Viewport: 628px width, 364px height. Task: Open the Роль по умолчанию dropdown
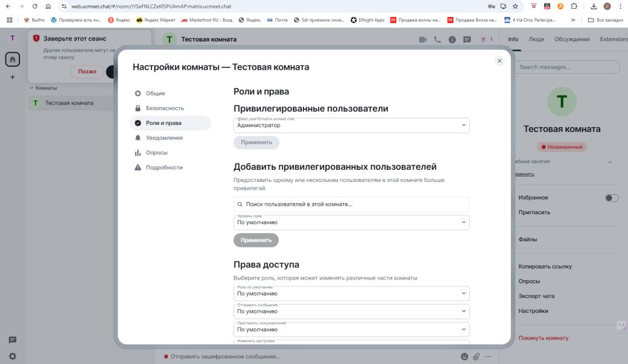click(x=351, y=293)
